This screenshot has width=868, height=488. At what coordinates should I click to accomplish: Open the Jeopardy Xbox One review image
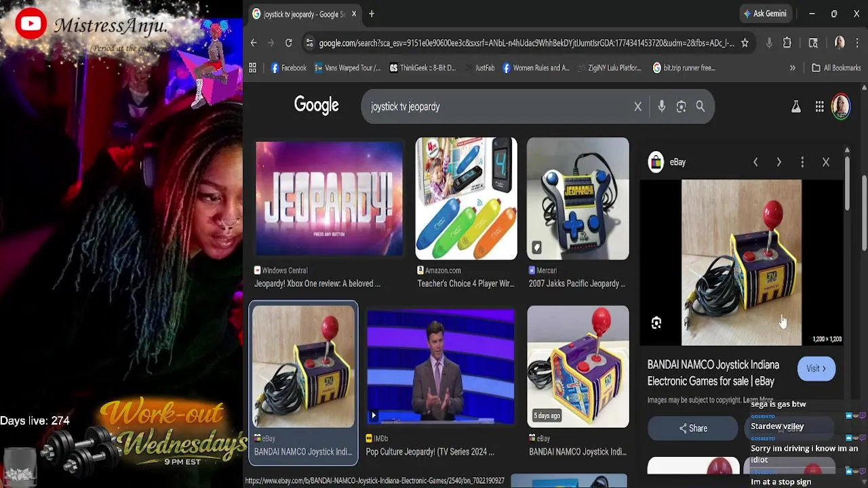pos(329,199)
